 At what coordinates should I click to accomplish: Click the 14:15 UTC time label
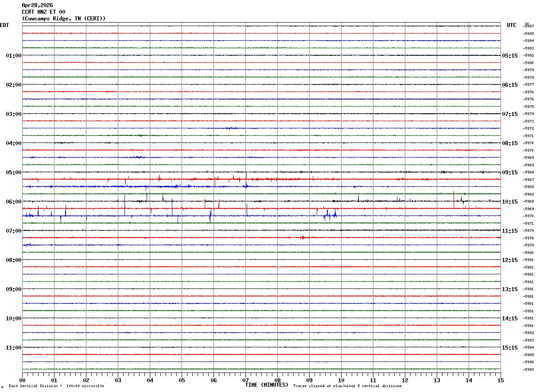pyautogui.click(x=510, y=319)
